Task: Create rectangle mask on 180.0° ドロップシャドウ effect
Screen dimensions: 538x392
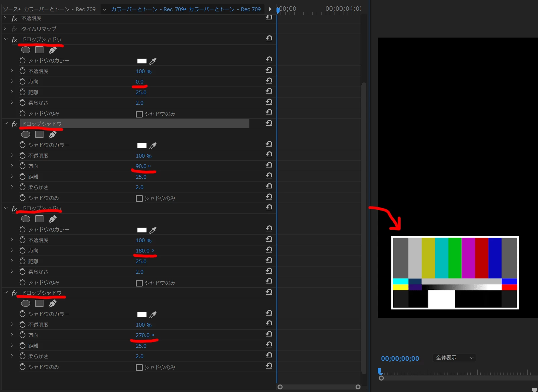Action: point(40,219)
